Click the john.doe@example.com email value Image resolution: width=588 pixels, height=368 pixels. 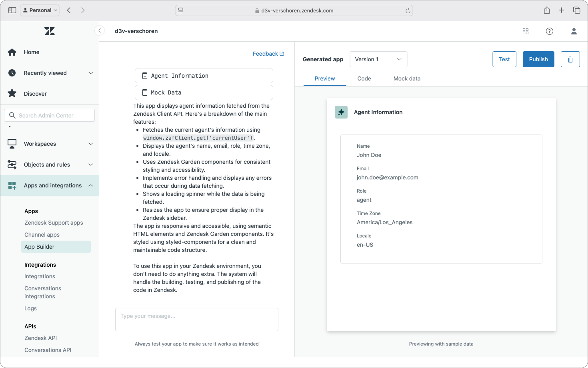388,177
